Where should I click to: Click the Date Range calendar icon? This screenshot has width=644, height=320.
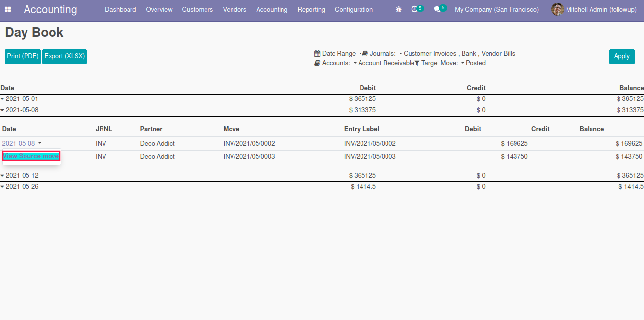317,54
